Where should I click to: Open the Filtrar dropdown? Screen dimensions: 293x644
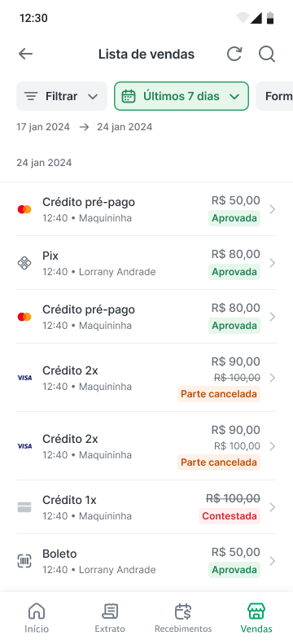[x=62, y=96]
